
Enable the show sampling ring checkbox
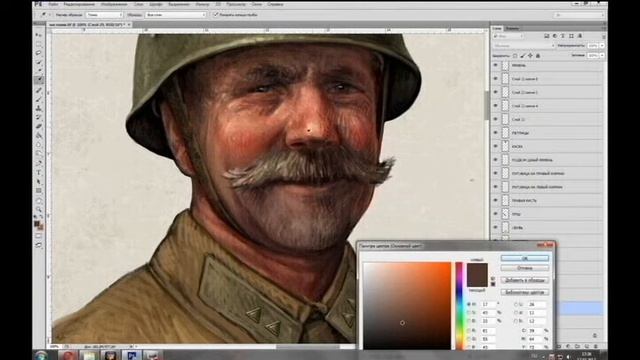(x=216, y=15)
